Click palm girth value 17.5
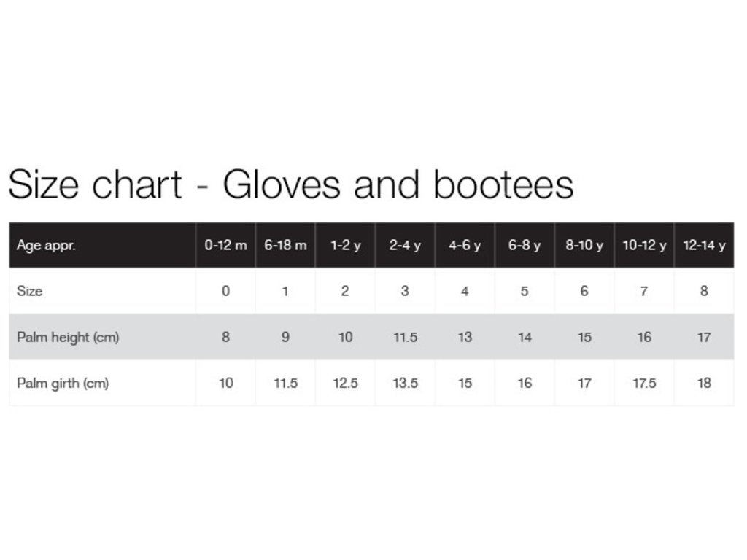The height and width of the screenshot is (560, 747). 644,383
